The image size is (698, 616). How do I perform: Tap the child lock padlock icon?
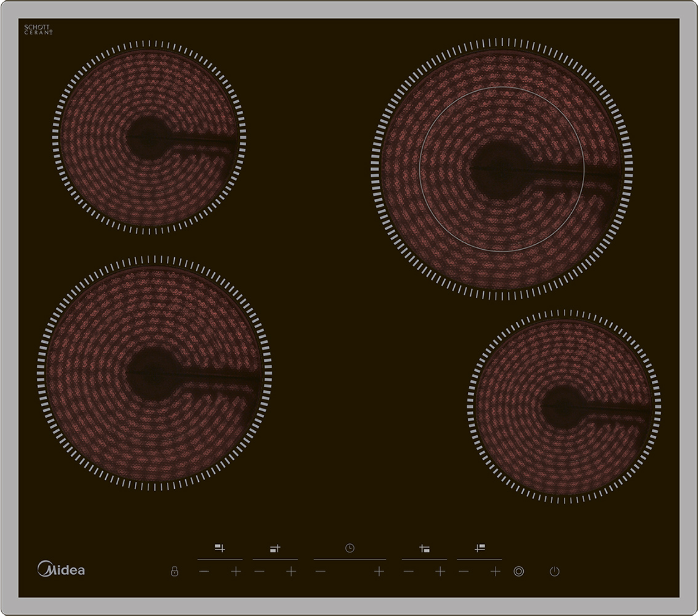(175, 571)
